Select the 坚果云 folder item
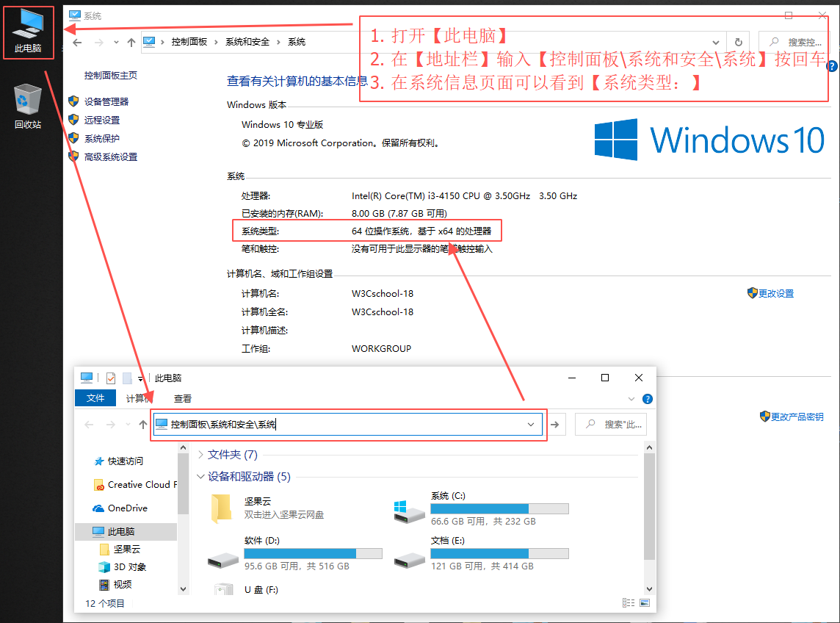The width and height of the screenshot is (840, 623). 268,508
